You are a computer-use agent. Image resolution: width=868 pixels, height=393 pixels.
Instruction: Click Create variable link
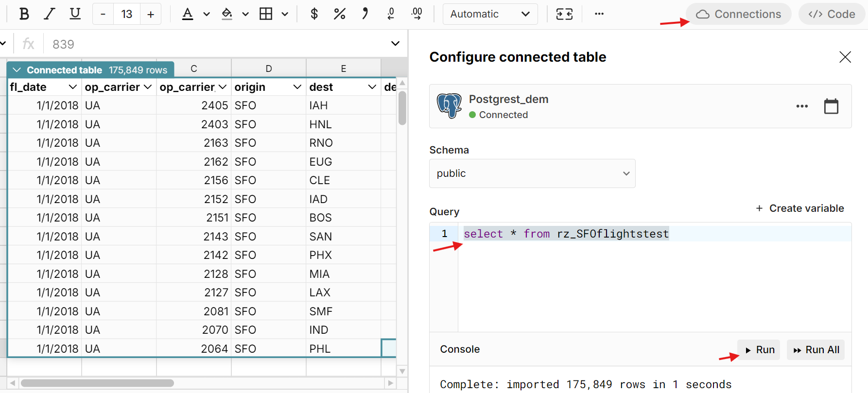[x=799, y=208]
